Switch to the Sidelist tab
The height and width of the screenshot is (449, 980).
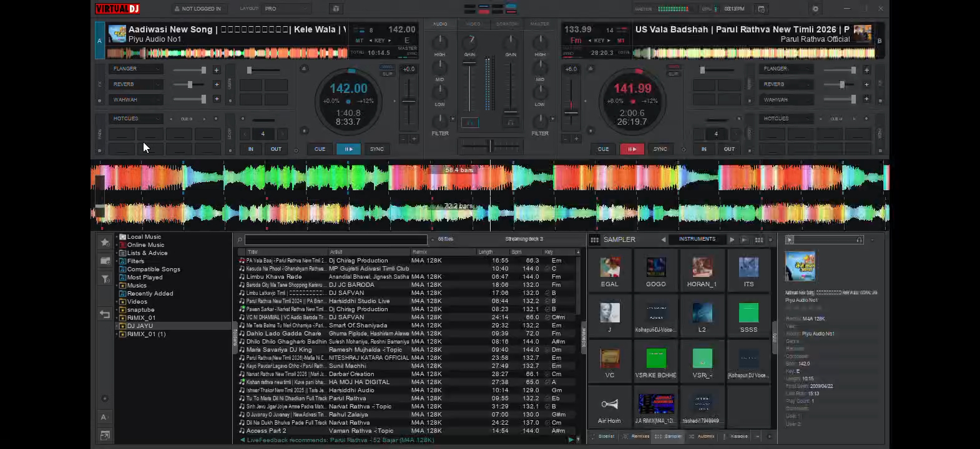coord(603,437)
